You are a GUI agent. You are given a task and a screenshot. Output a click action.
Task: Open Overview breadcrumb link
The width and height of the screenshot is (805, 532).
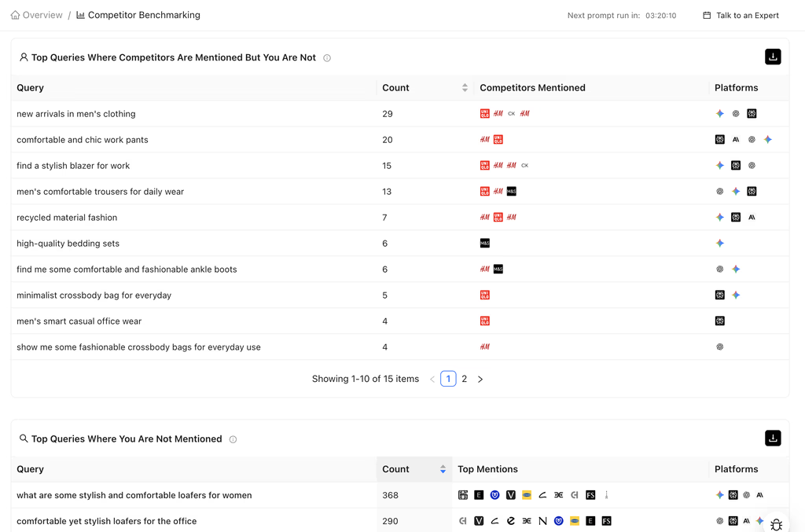[42, 15]
